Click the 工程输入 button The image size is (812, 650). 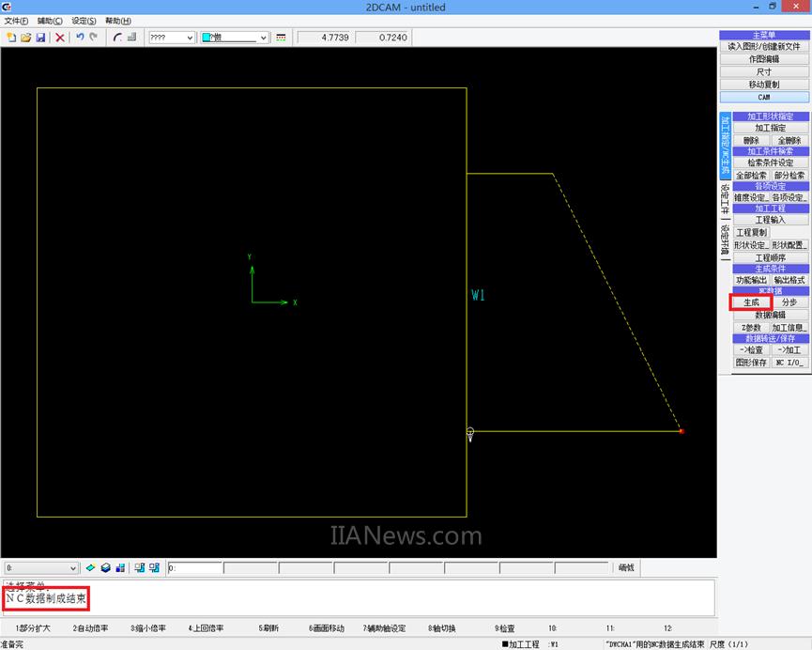(770, 220)
